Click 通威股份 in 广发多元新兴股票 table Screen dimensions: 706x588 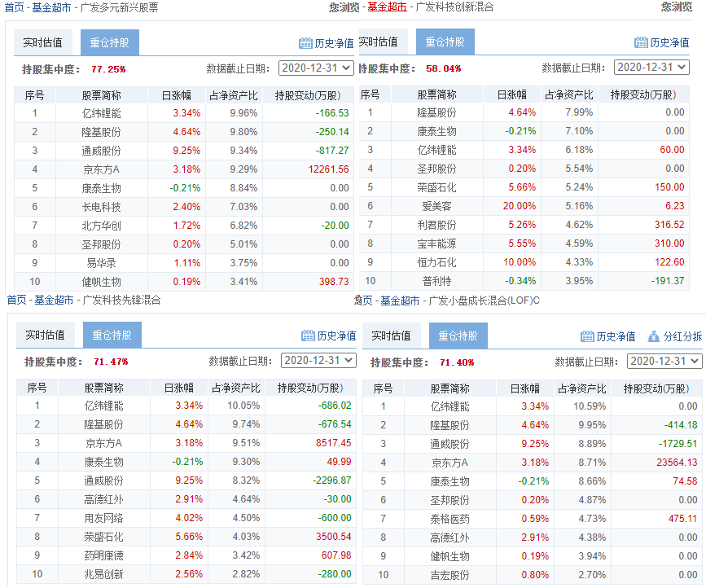[101, 151]
